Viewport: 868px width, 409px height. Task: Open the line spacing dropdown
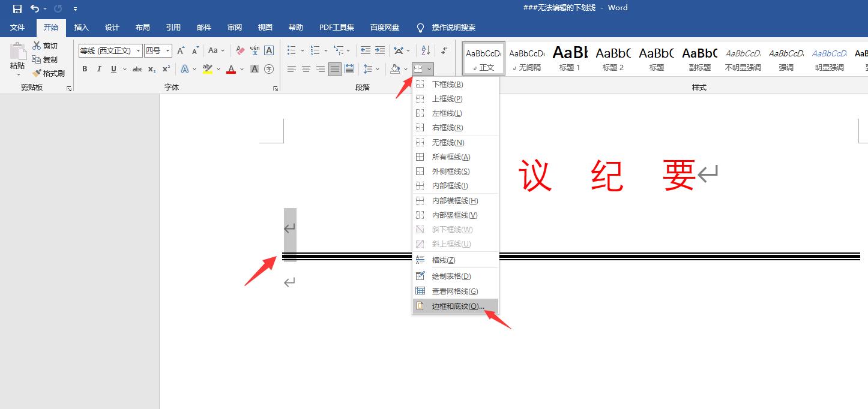click(x=370, y=69)
